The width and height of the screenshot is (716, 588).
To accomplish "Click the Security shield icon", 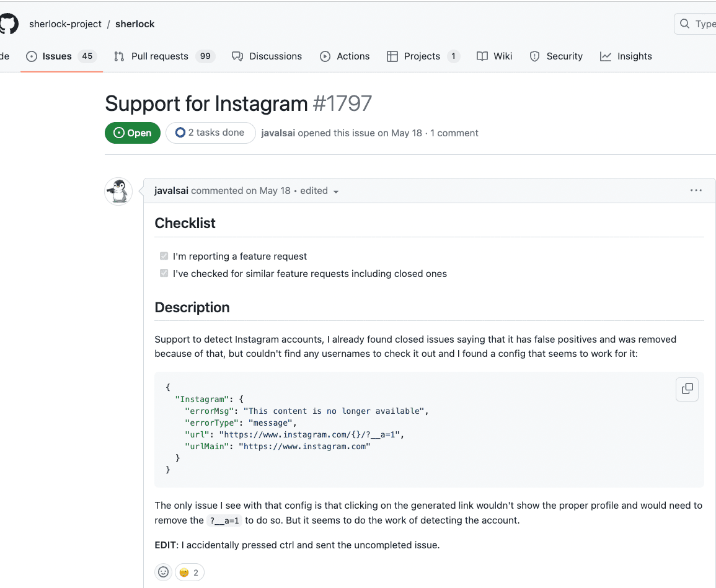I will [534, 56].
